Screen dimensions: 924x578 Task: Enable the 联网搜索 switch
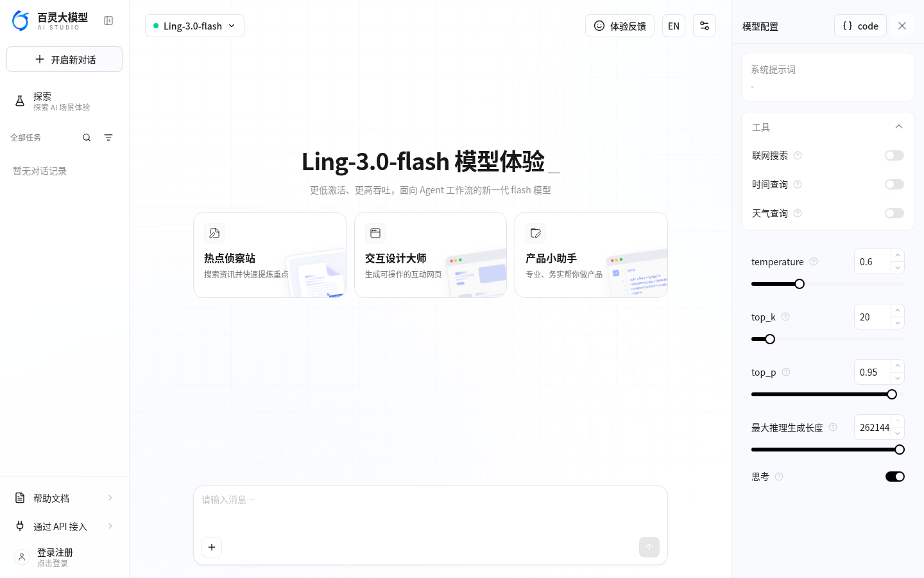point(894,155)
